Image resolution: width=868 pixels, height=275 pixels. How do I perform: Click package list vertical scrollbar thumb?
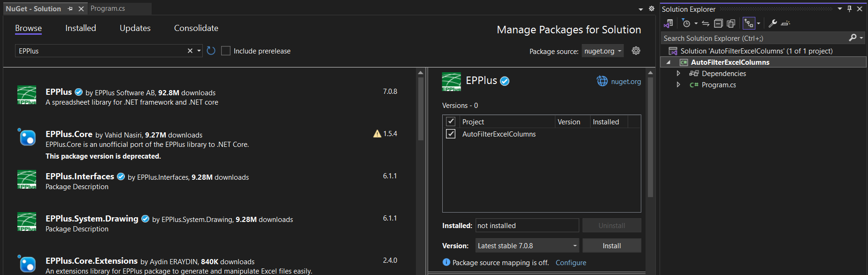click(421, 109)
